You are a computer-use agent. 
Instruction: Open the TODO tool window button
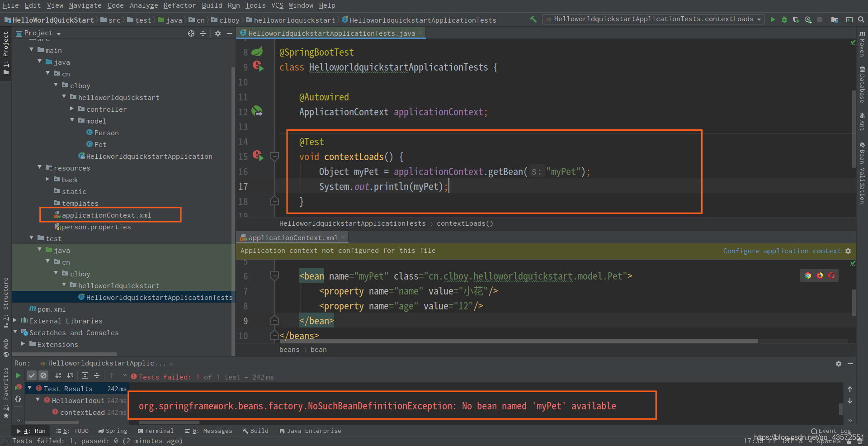73,431
